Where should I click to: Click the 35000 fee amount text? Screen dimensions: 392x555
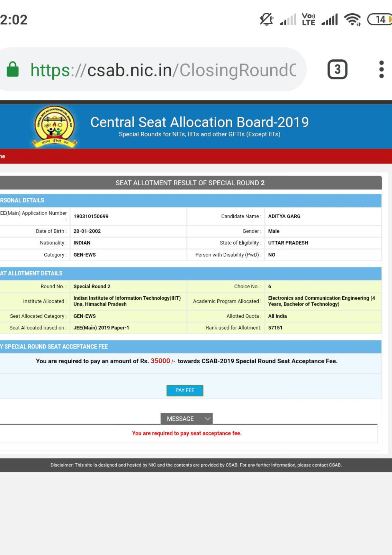160,361
